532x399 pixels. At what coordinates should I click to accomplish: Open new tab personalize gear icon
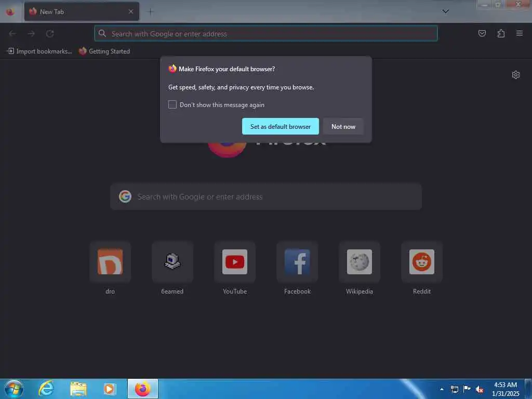pyautogui.click(x=516, y=75)
